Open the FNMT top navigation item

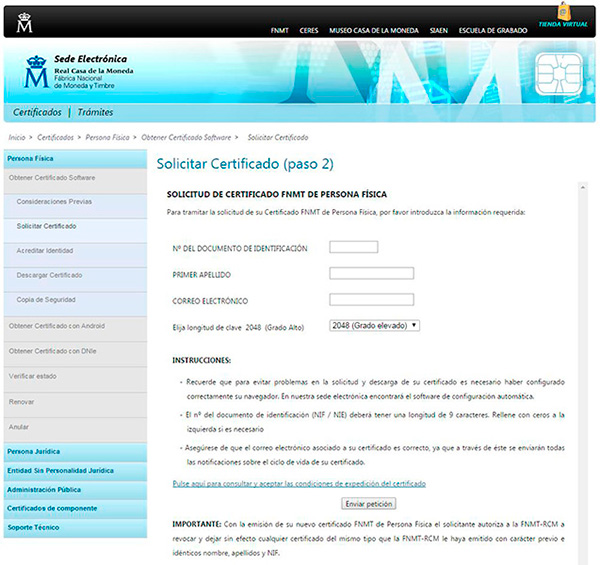coord(279,31)
